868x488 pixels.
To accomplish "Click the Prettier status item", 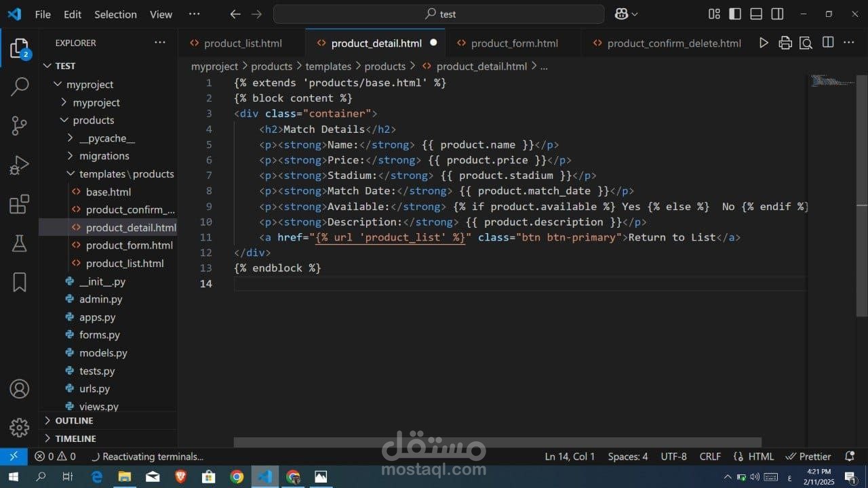I will 808,456.
